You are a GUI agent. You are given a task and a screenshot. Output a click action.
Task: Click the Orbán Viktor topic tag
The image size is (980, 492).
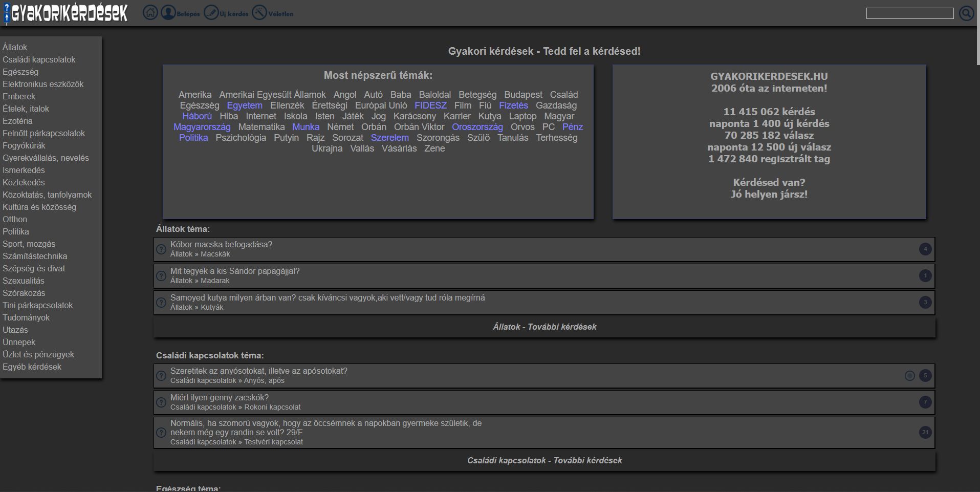[419, 127]
